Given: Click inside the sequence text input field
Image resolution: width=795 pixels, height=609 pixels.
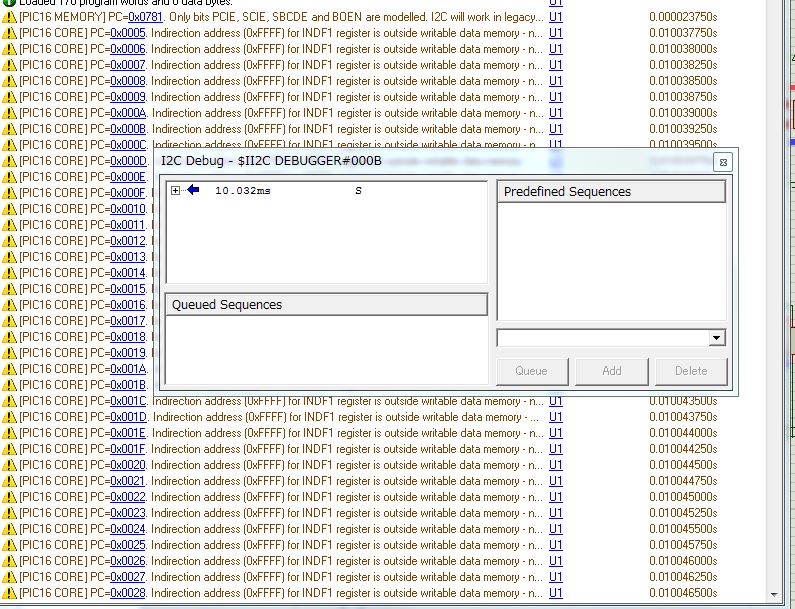Looking at the screenshot, I should point(602,338).
